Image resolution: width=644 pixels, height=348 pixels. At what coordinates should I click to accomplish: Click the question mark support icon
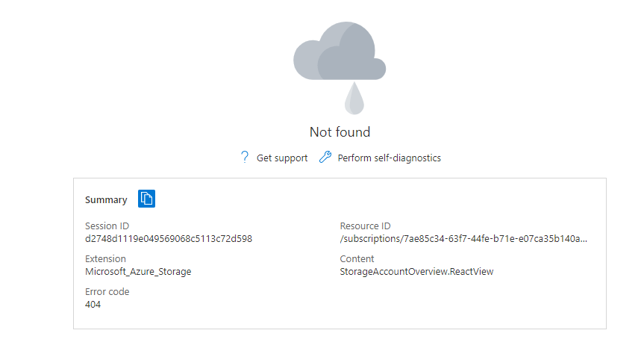click(x=245, y=158)
